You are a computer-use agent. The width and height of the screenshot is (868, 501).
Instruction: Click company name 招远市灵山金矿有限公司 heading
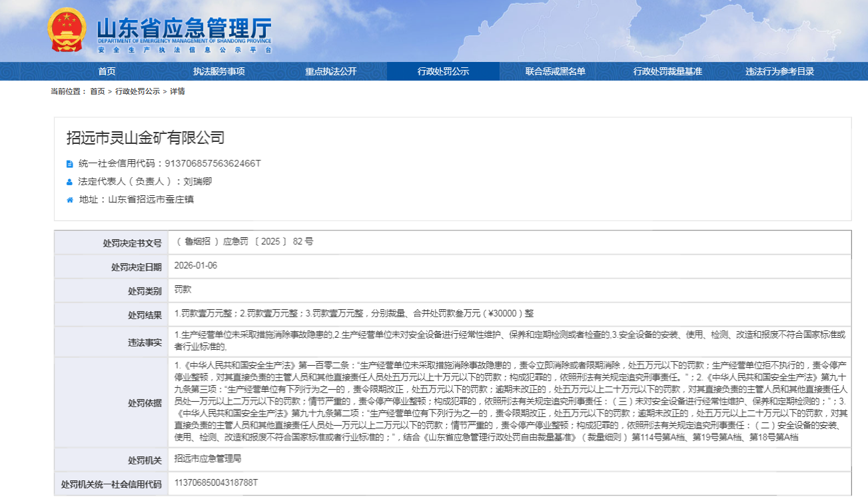pyautogui.click(x=145, y=138)
